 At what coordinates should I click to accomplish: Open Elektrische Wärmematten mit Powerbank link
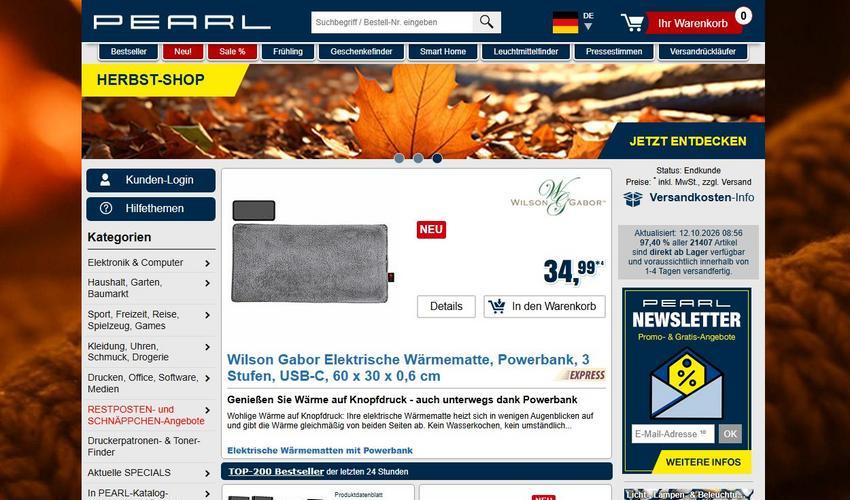[320, 450]
